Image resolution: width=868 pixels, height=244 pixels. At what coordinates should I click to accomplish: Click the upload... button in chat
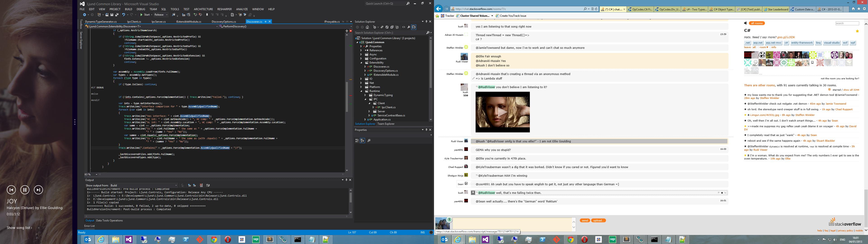(x=598, y=221)
